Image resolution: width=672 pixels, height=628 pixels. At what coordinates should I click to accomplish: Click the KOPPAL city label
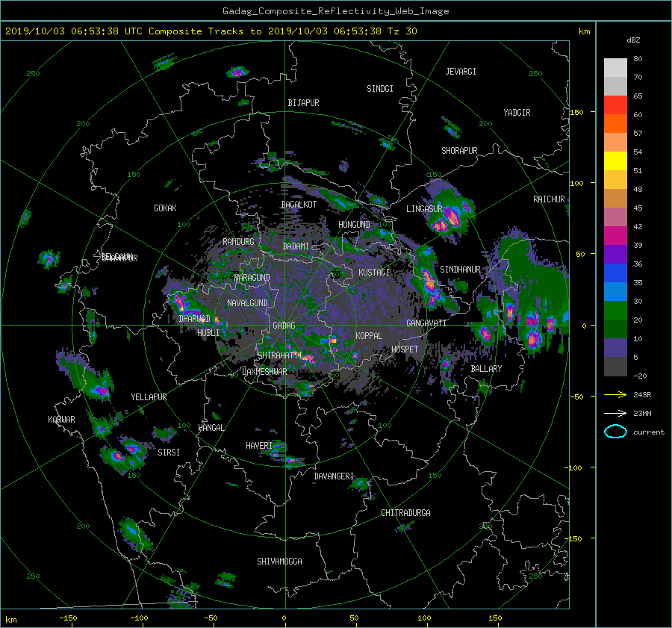click(x=369, y=335)
